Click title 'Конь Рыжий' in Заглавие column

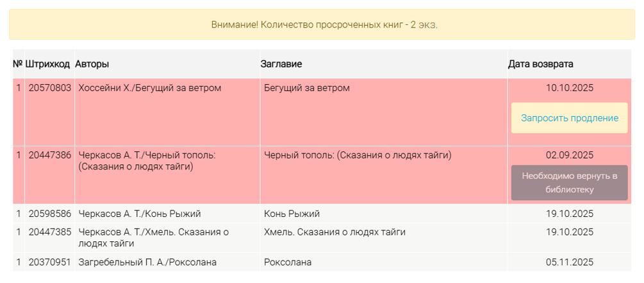pyautogui.click(x=292, y=214)
